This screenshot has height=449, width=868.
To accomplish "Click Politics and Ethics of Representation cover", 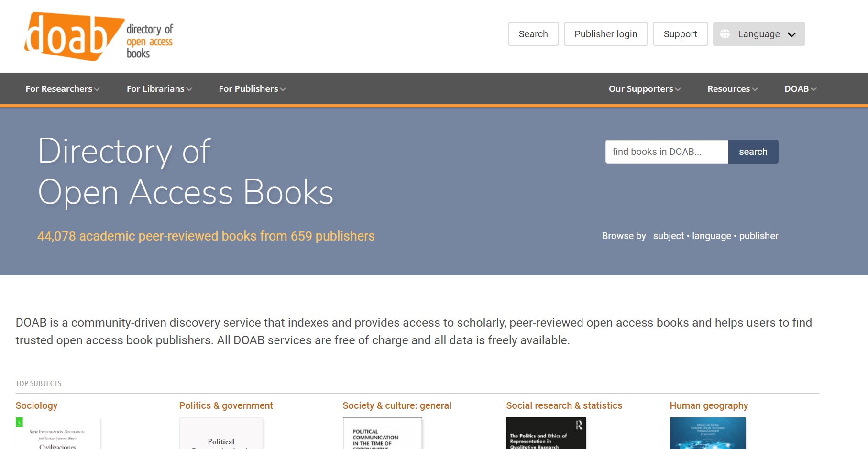I will pos(546,433).
